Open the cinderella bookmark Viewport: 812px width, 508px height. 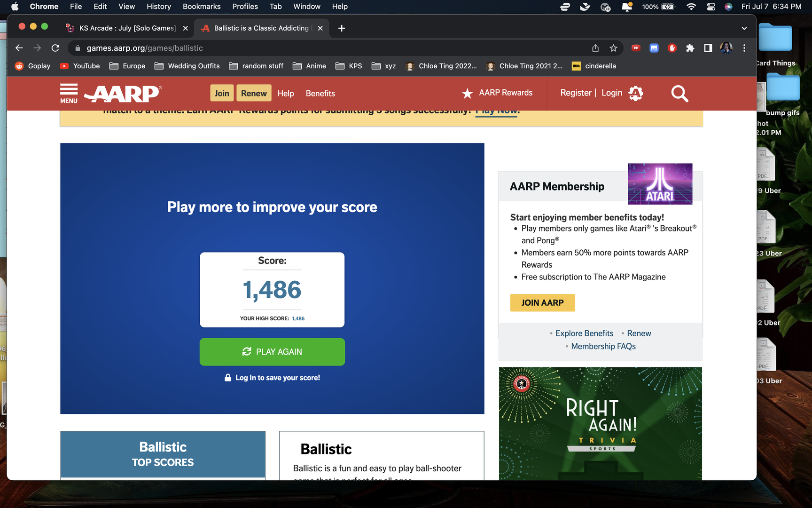point(594,66)
